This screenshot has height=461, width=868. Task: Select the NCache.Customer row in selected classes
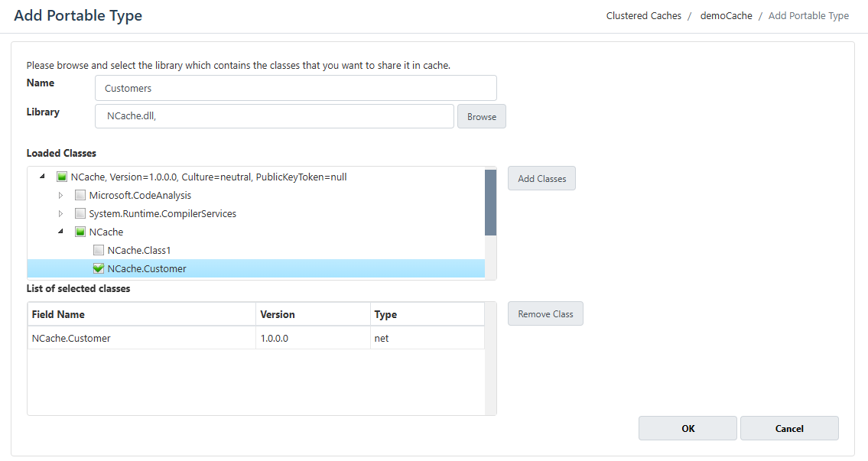tap(255, 338)
